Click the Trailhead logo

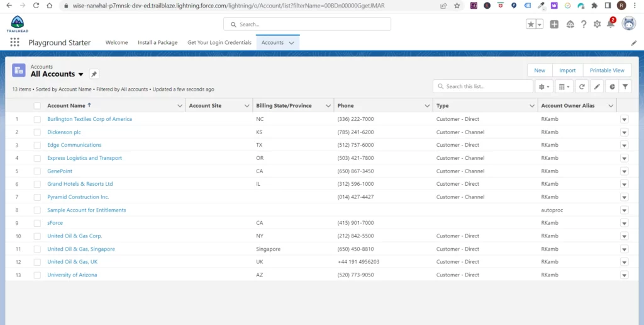click(x=17, y=25)
